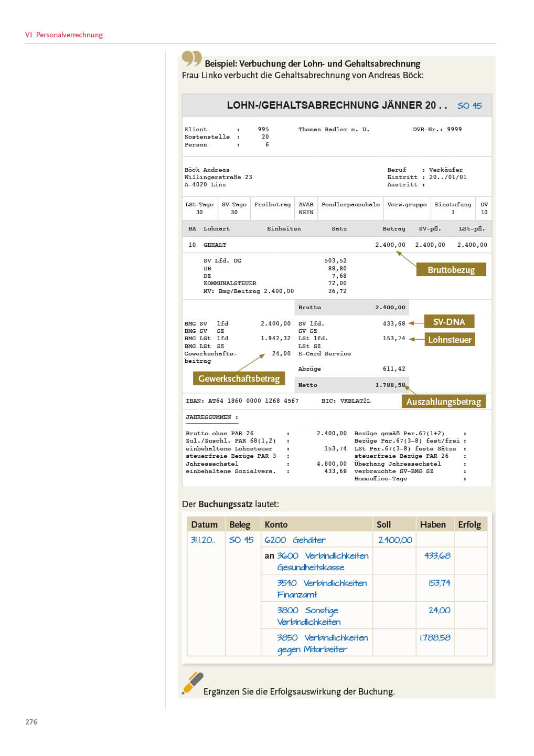The width and height of the screenshot is (534, 756).
Task: Click the Soll column header
Action: tap(383, 524)
